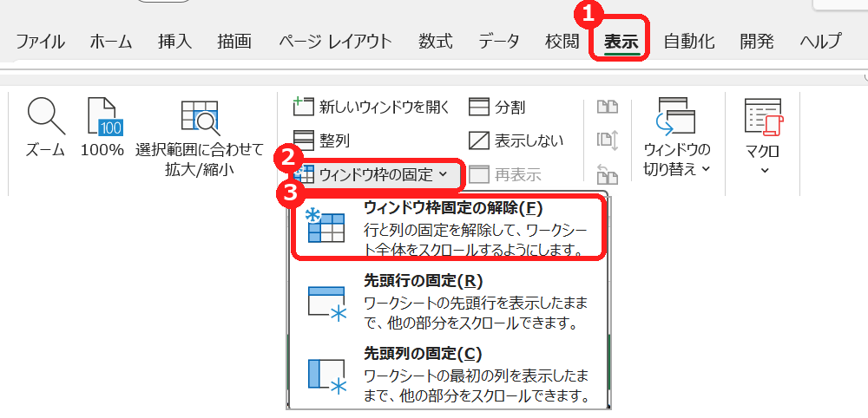Screen dimensions: 868x418
Task: Click 表示しない to hide window
Action: click(x=516, y=140)
